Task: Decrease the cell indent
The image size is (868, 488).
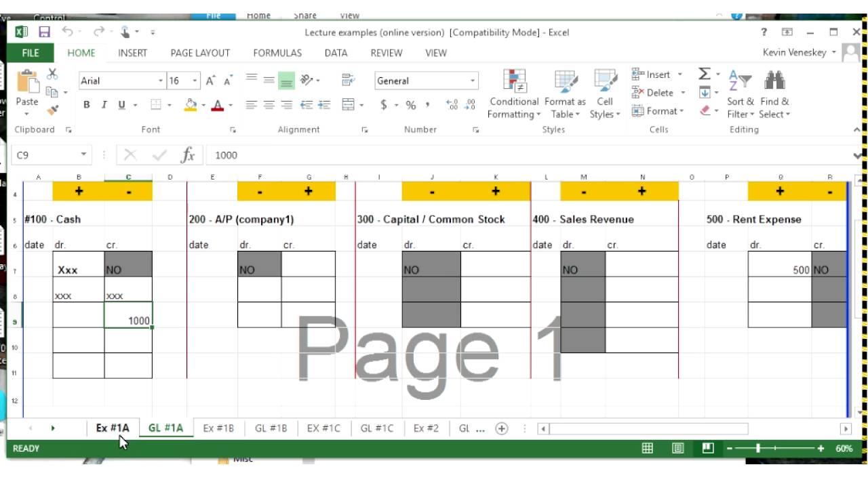Action: [x=307, y=104]
